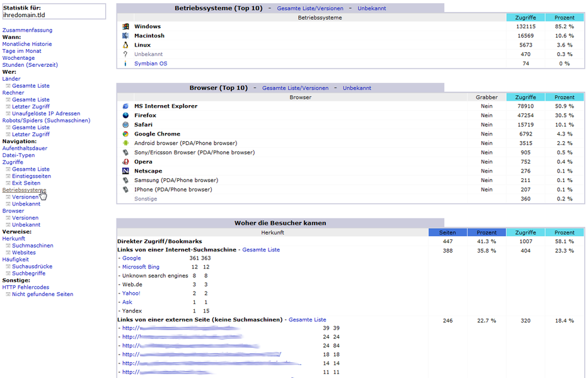Click the Linux penguin icon
588x378 pixels.
point(125,45)
